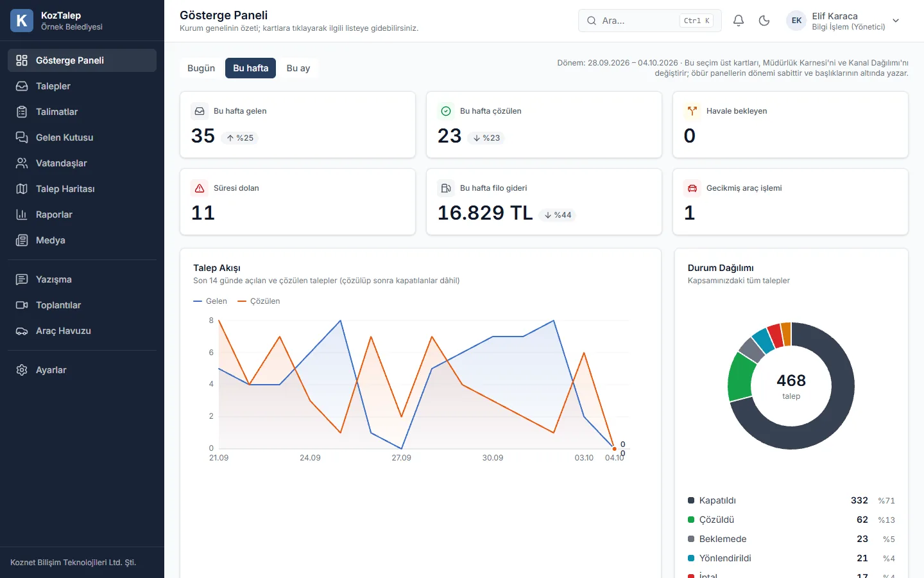
Task: Click the EK user avatar
Action: click(x=796, y=21)
